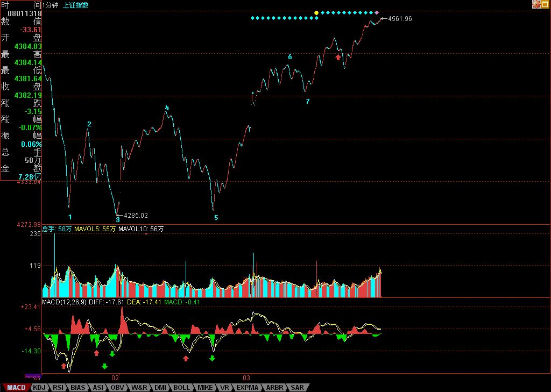Click the 1分钟 period label
The width and height of the screenshot is (551, 392).
point(52,5)
